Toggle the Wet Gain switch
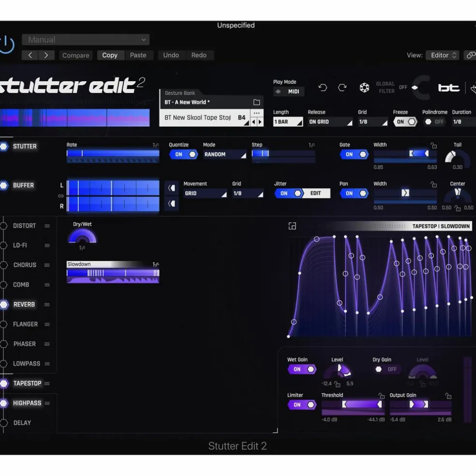The image size is (476, 476). tap(302, 369)
